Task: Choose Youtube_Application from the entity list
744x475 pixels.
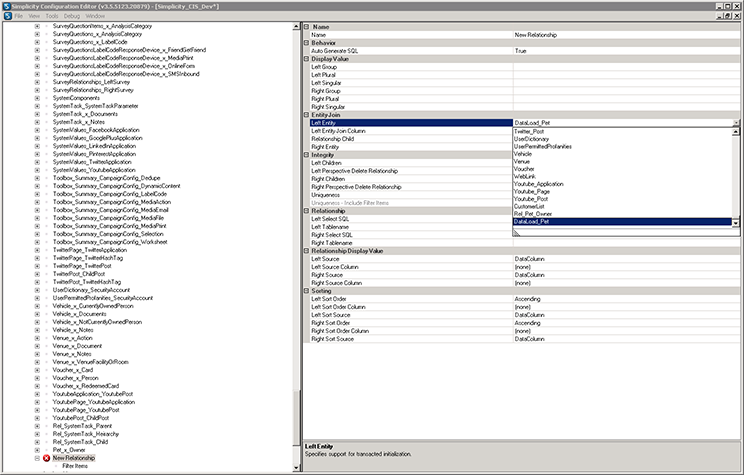Action: tap(622, 184)
